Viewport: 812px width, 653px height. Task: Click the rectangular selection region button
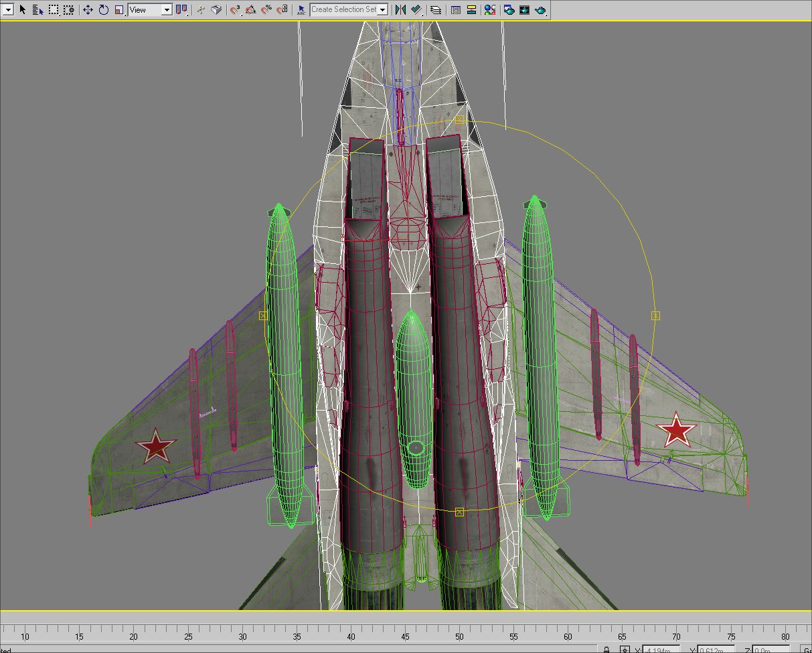tap(53, 9)
